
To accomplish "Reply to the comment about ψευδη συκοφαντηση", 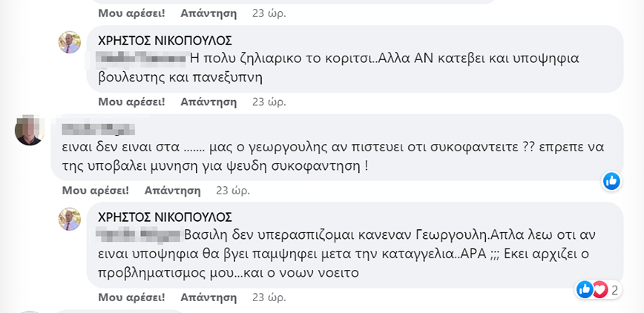I will (172, 191).
